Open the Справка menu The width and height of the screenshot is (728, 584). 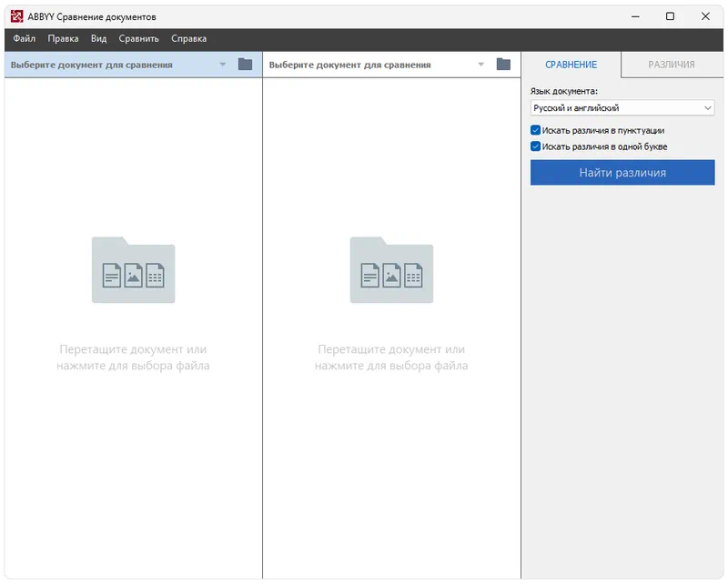pos(189,39)
